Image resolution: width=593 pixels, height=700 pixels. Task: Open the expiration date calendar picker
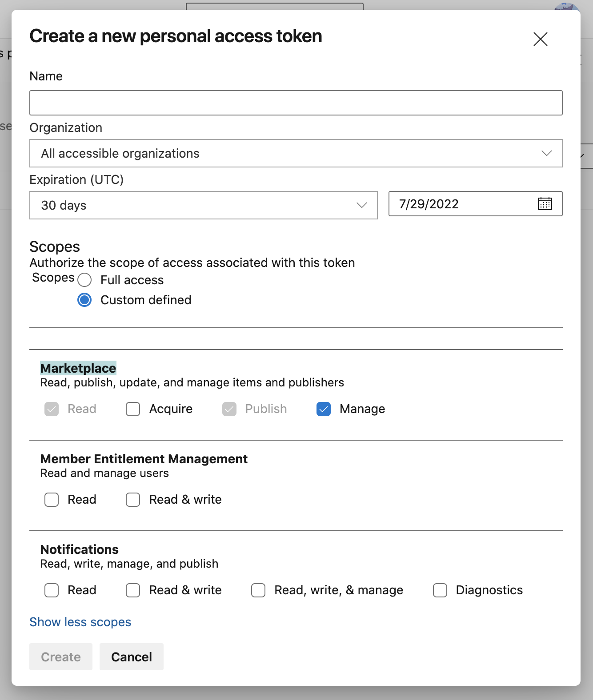pos(545,204)
